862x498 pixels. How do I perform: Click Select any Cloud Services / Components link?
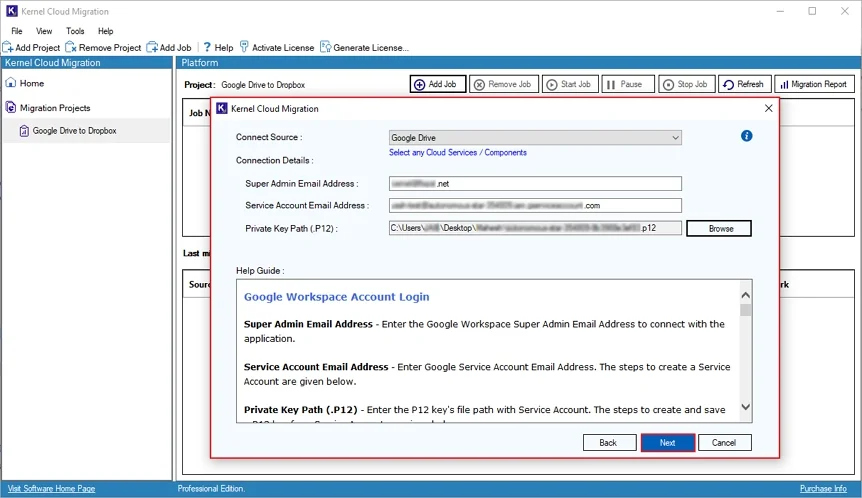(x=457, y=152)
